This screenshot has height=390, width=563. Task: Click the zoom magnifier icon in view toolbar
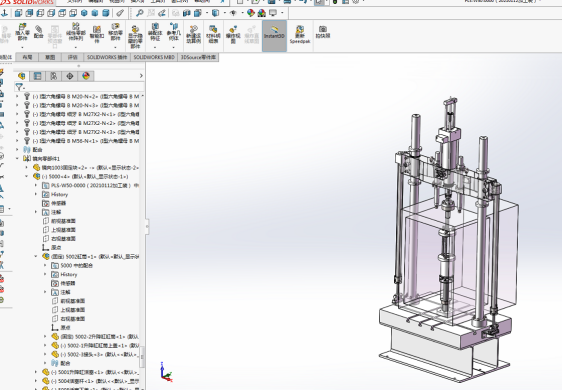(x=139, y=13)
